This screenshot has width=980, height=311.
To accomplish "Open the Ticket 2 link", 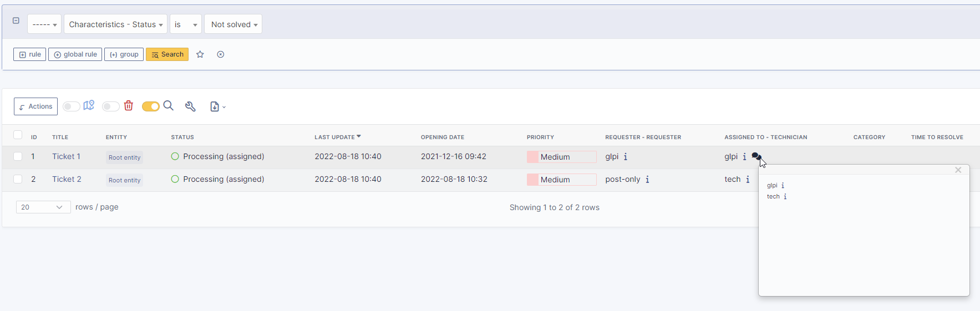I will coord(67,179).
